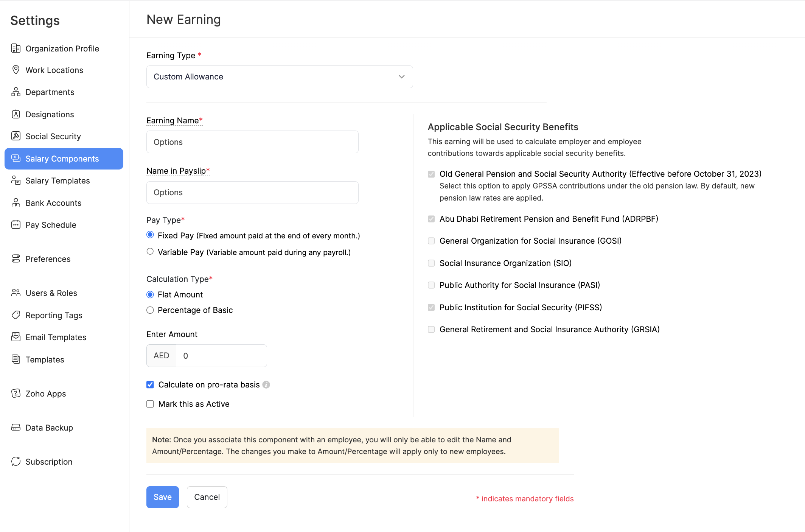Open the Data Backup settings
The height and width of the screenshot is (532, 805).
tap(49, 428)
